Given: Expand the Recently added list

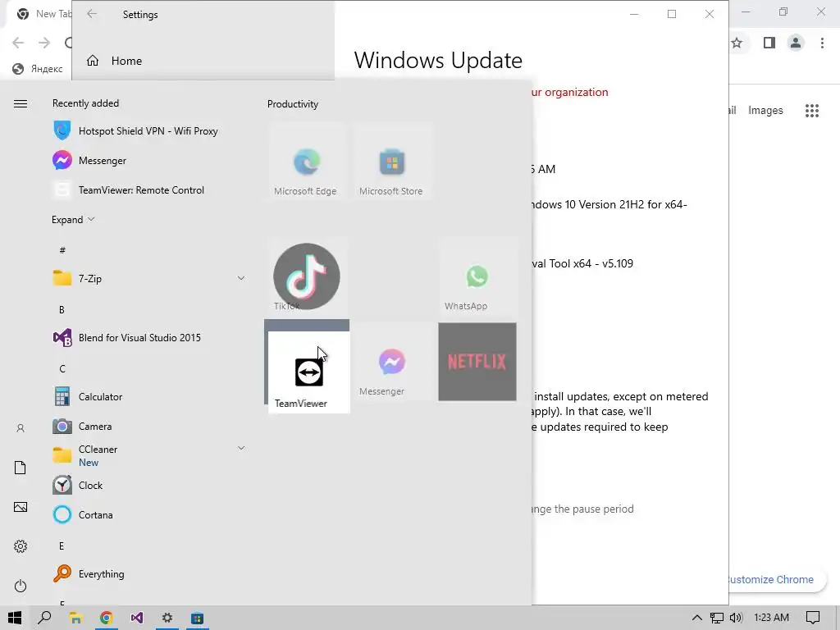Looking at the screenshot, I should tap(73, 220).
